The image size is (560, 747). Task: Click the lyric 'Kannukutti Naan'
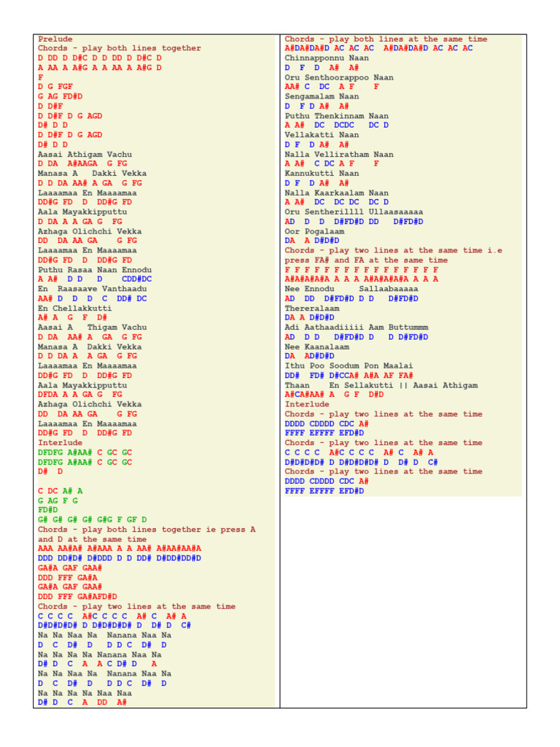(322, 174)
